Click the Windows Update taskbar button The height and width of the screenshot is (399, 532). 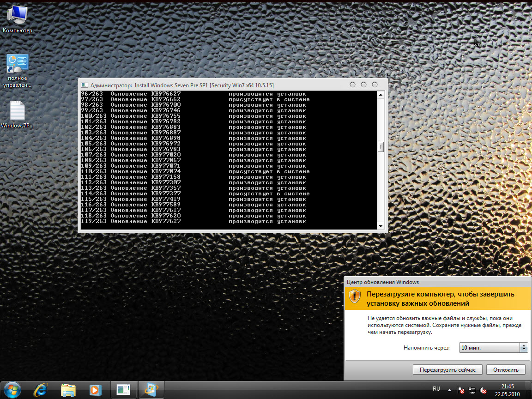(151, 390)
